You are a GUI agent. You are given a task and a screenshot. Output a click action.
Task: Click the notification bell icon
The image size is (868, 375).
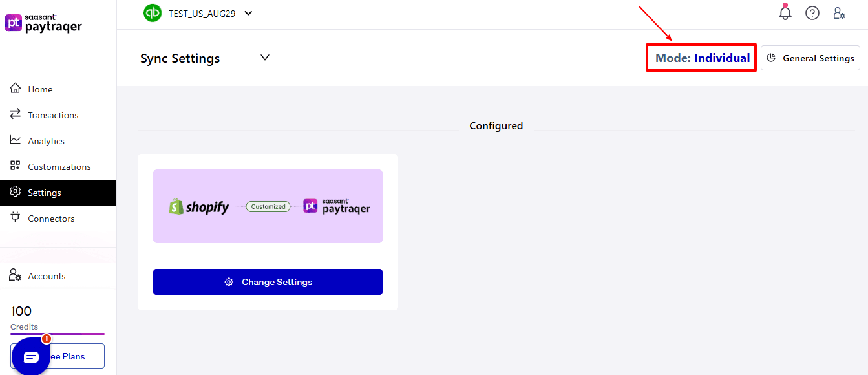(785, 13)
